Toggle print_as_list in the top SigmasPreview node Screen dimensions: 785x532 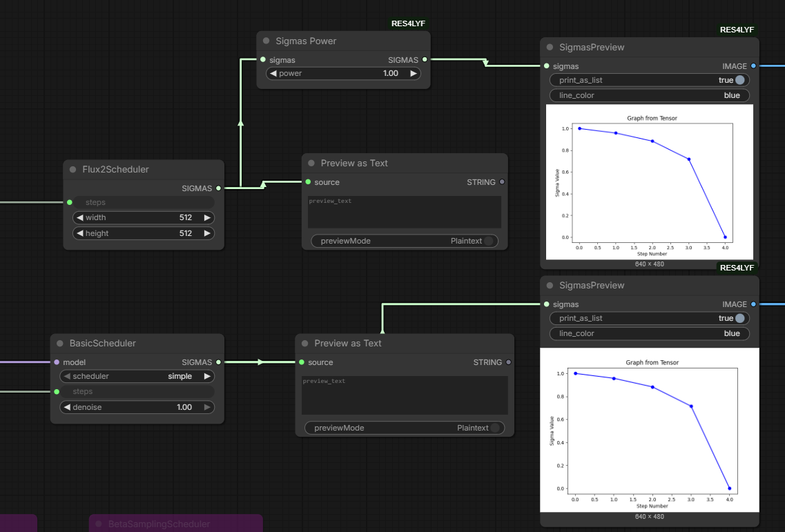(x=649, y=80)
